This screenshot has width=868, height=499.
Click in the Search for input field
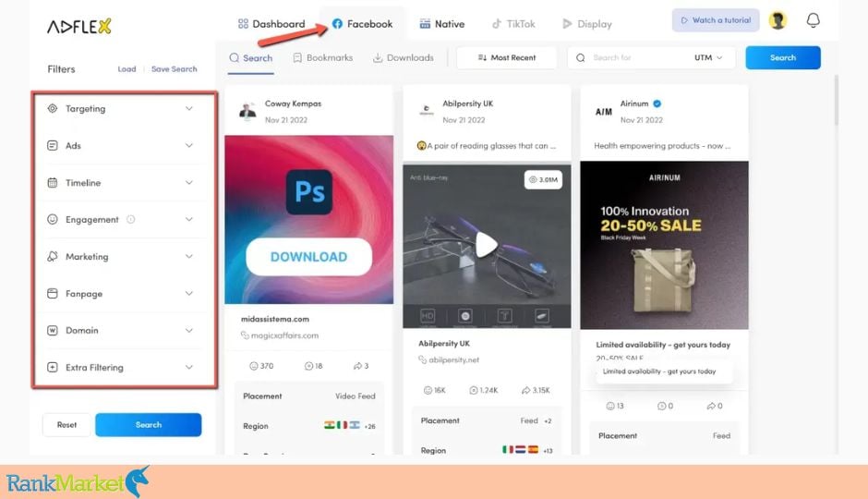pyautogui.click(x=636, y=57)
